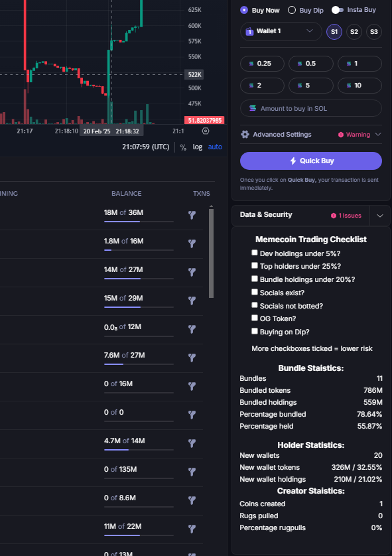The height and width of the screenshot is (556, 392).
Task: Toggle auto scale on chart
Action: pos(215,147)
